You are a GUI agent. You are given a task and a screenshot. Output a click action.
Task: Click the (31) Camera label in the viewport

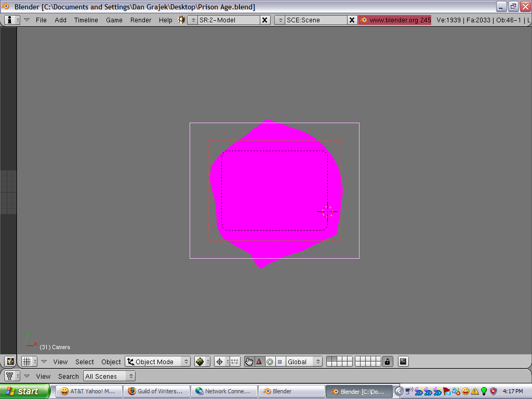tap(55, 347)
